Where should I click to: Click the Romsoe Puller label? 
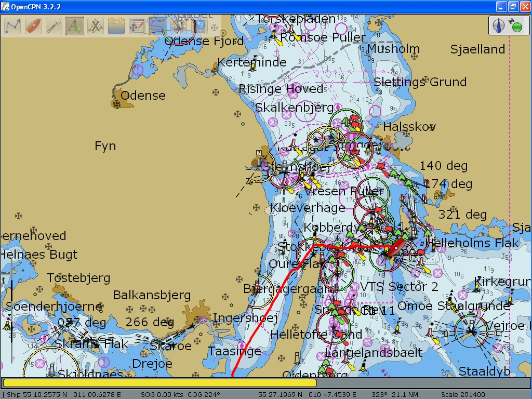pyautogui.click(x=323, y=37)
